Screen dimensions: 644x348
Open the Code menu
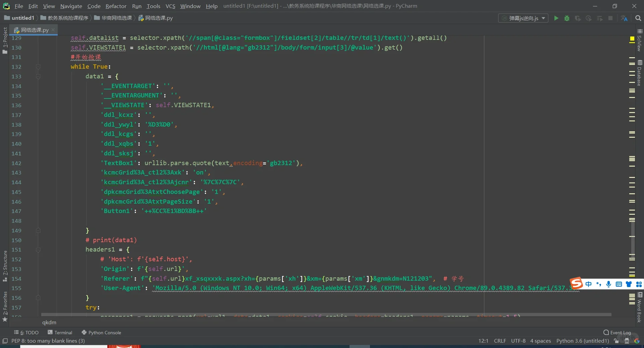[x=94, y=6]
